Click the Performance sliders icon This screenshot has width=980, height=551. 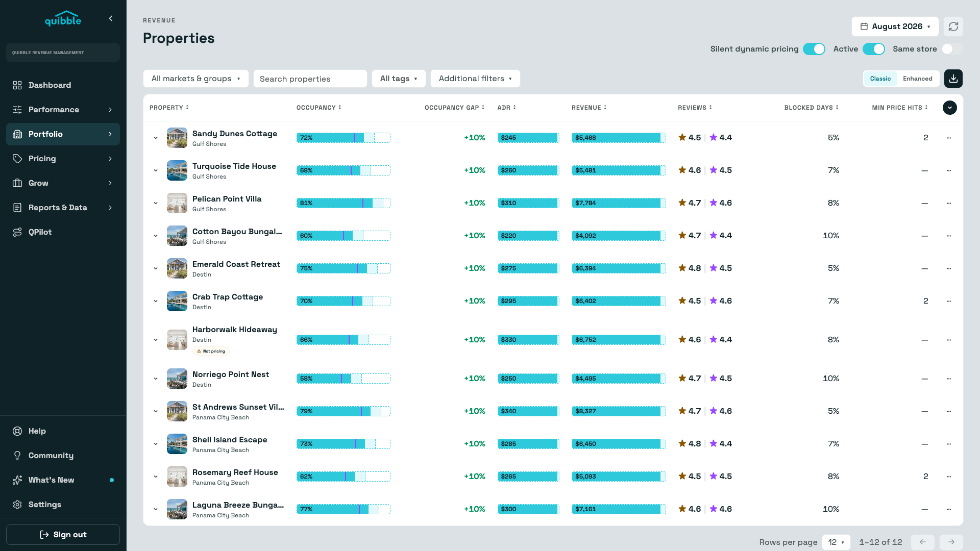pos(17,110)
